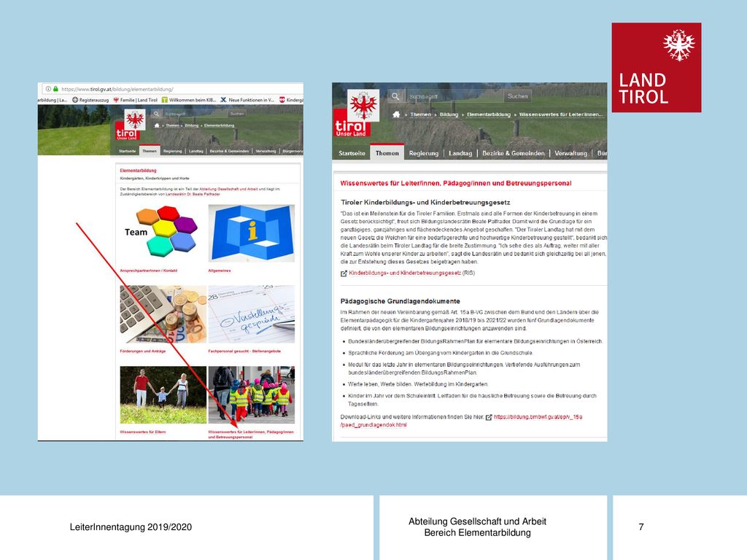Click the Suchbegriff search field on the Wissenswertes page

coord(454,96)
